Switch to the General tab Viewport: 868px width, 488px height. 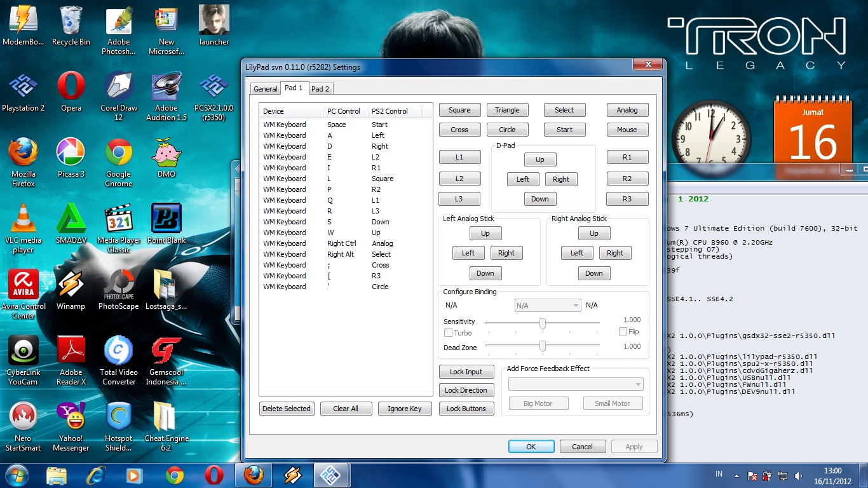(266, 89)
